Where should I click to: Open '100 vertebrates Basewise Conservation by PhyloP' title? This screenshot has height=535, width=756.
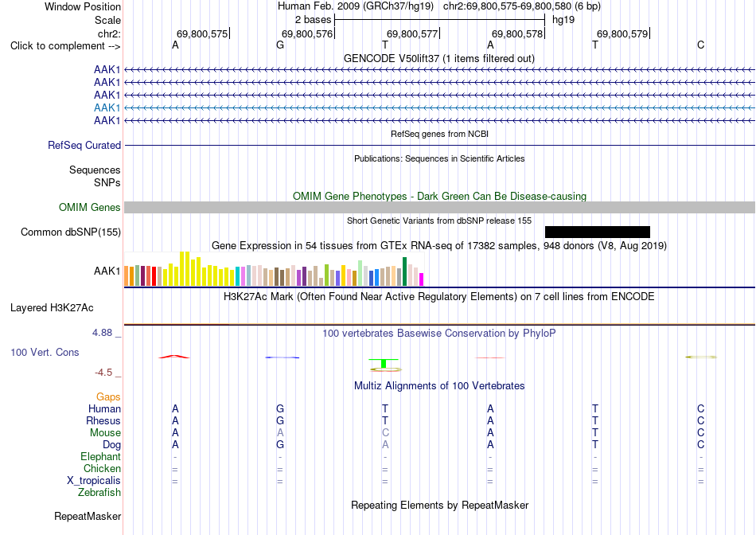click(439, 334)
